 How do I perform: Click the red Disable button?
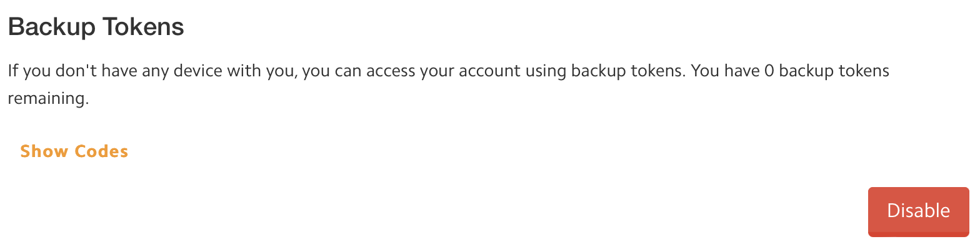click(x=918, y=211)
